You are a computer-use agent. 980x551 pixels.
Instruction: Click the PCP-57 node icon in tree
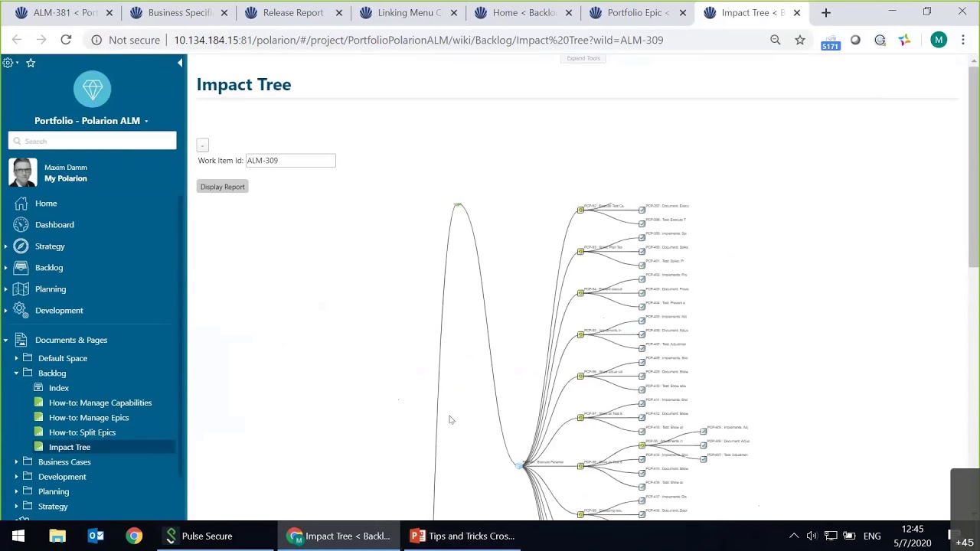coord(580,418)
